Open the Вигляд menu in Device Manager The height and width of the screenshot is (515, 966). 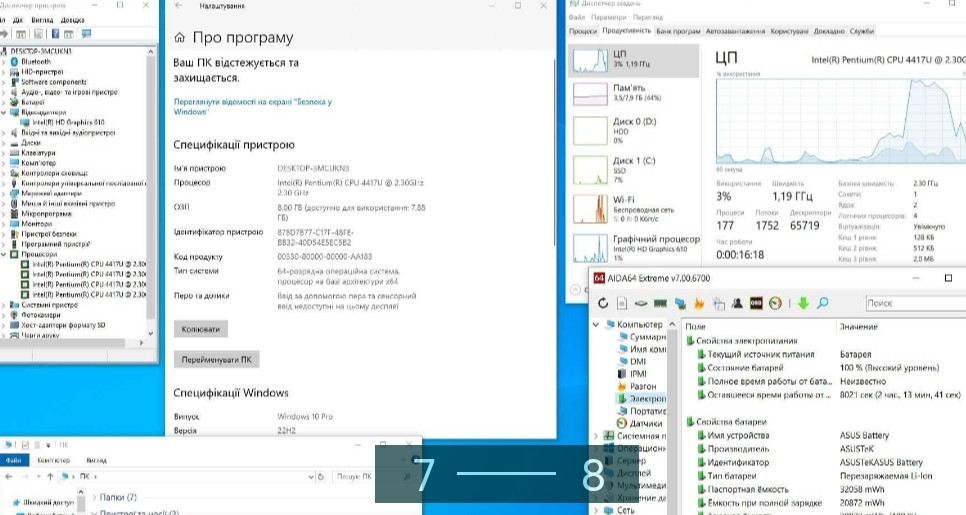click(x=44, y=19)
